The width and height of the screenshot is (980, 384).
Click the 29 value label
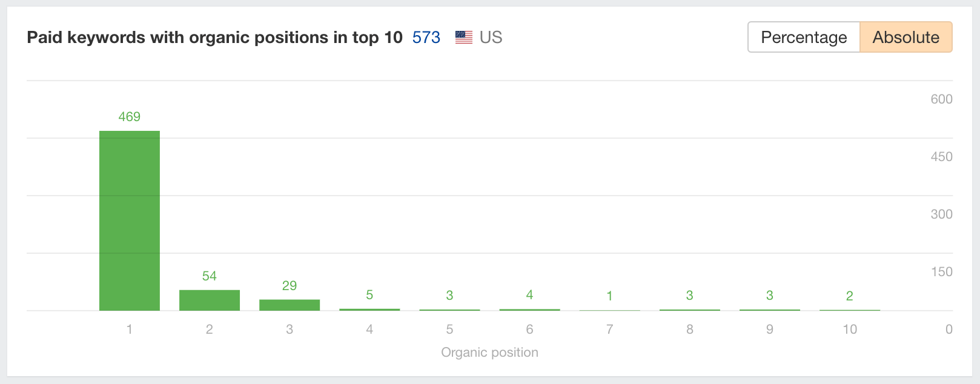click(290, 286)
